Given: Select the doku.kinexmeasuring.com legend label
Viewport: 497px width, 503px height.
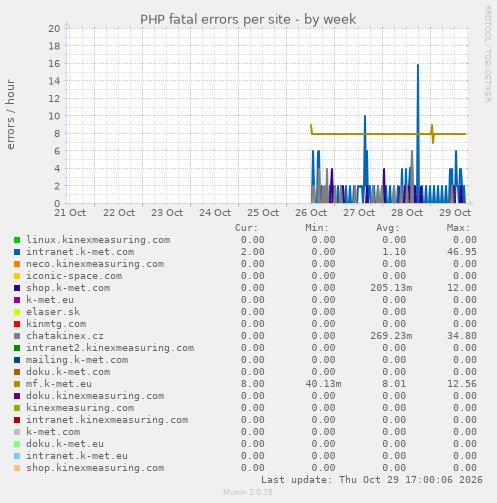Looking at the screenshot, I should tap(95, 396).
